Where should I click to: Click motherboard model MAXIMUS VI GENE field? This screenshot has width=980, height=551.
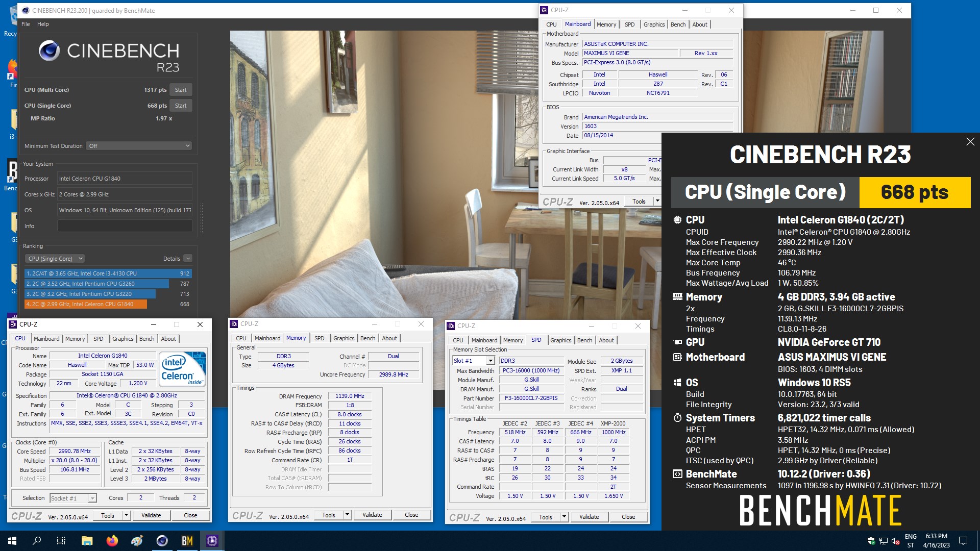[x=630, y=53]
